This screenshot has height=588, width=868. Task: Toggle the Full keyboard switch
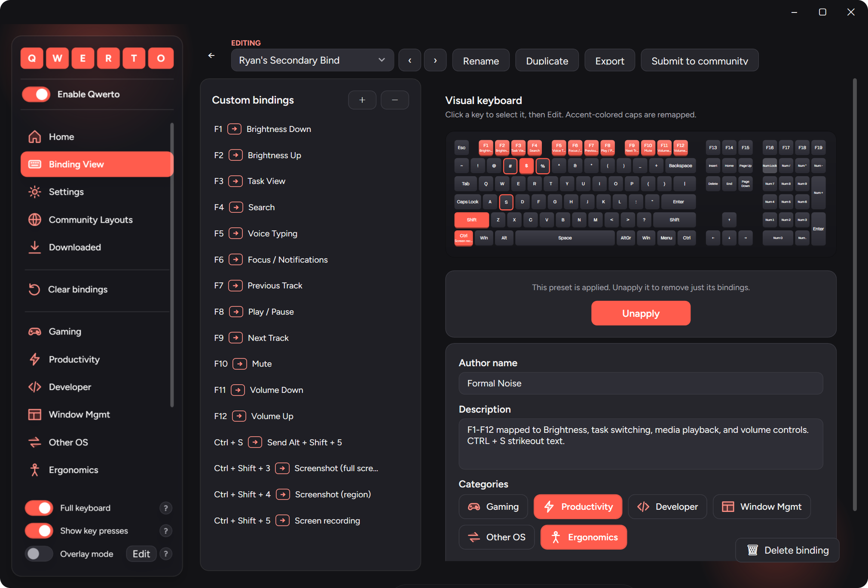tap(39, 508)
